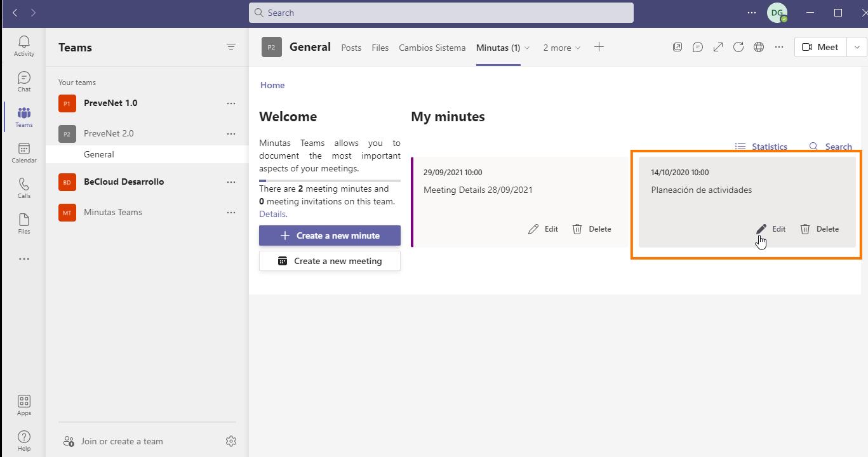Open settings and more ellipsis in title bar
Image resolution: width=868 pixels, height=457 pixels.
[752, 13]
